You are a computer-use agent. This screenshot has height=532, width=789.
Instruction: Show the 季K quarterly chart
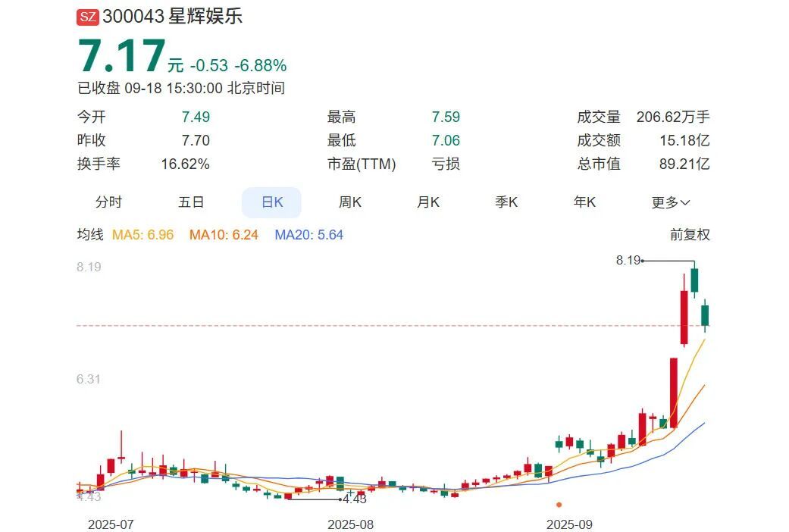pyautogui.click(x=506, y=202)
